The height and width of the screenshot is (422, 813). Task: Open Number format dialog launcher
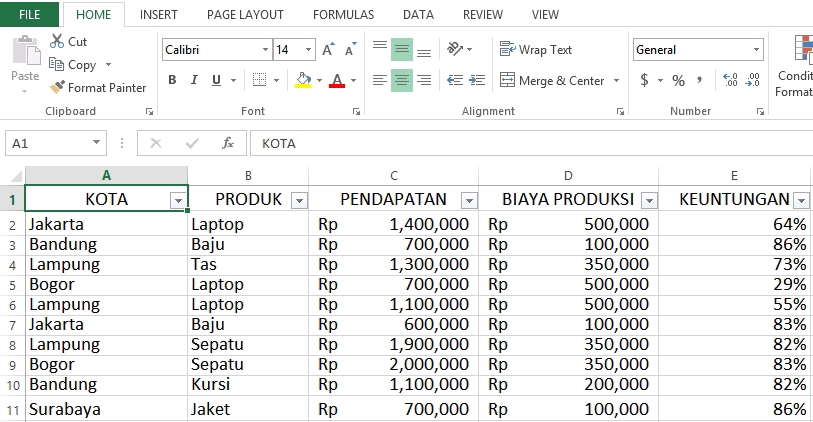760,111
